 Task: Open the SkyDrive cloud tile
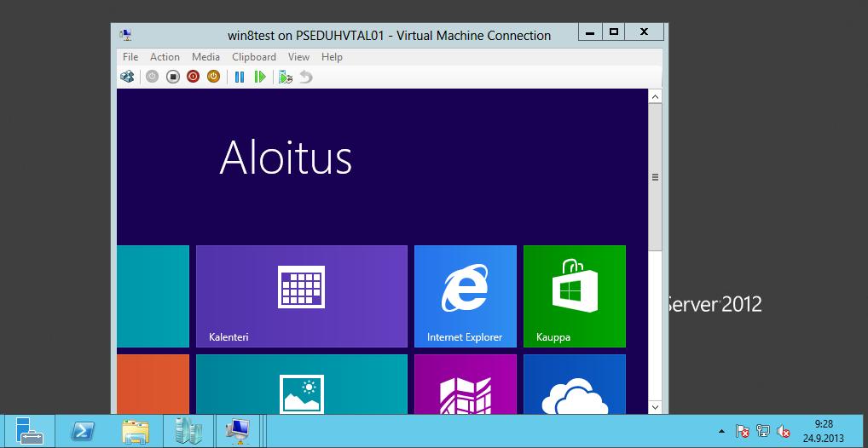click(x=575, y=384)
